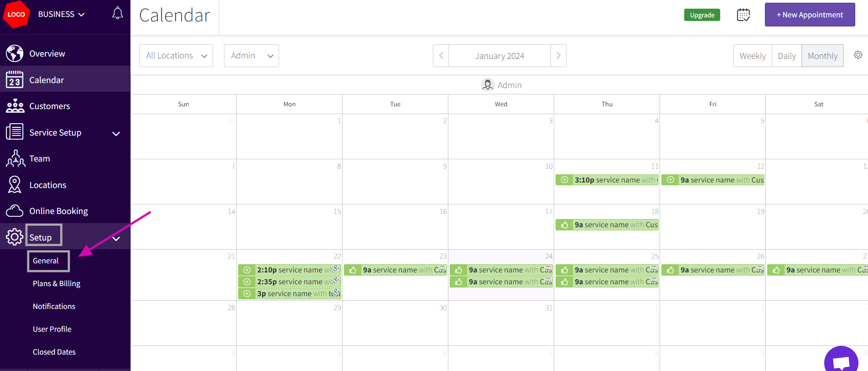Open General under Setup
Viewport: 868px width, 371px height.
click(46, 261)
